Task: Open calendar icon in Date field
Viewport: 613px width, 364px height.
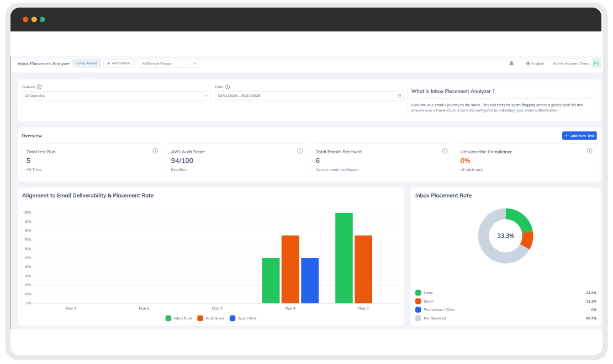Action: click(x=399, y=95)
